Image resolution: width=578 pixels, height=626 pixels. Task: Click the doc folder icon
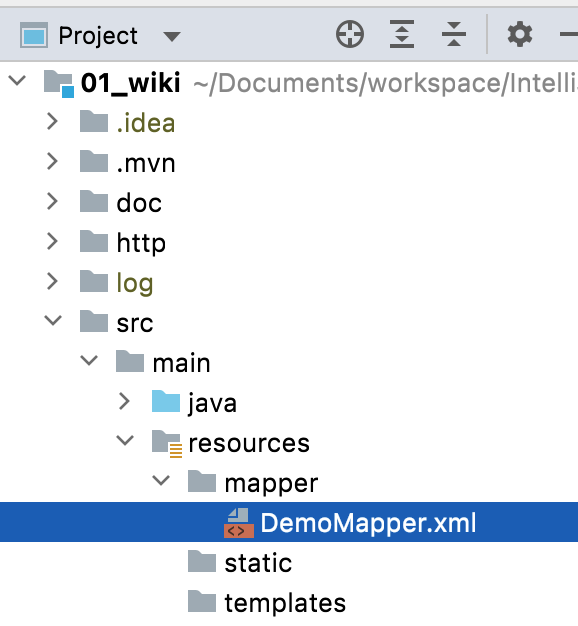tap(94, 201)
